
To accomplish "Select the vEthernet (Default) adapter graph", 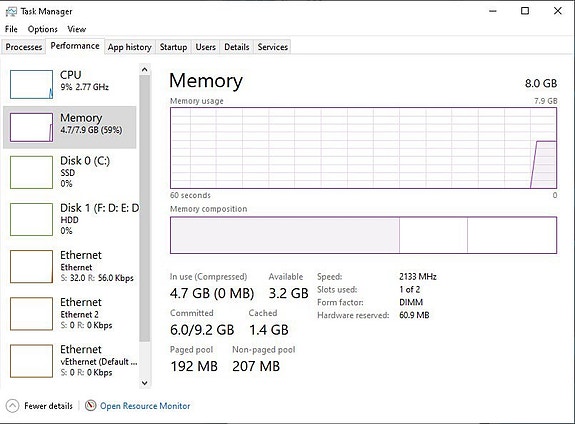I will pyautogui.click(x=32, y=361).
